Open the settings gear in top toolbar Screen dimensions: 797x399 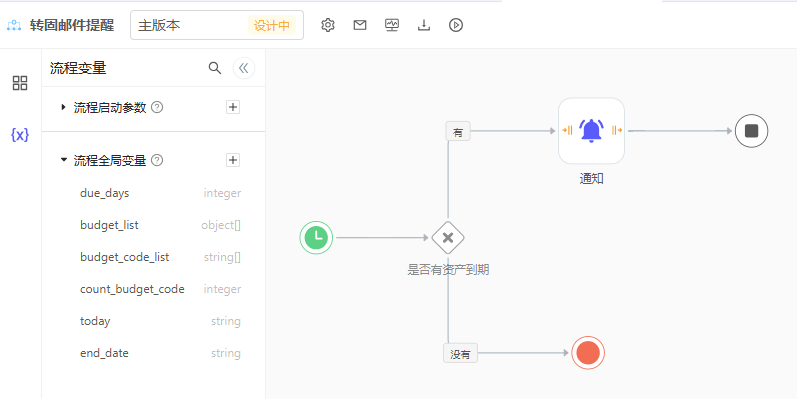click(328, 25)
